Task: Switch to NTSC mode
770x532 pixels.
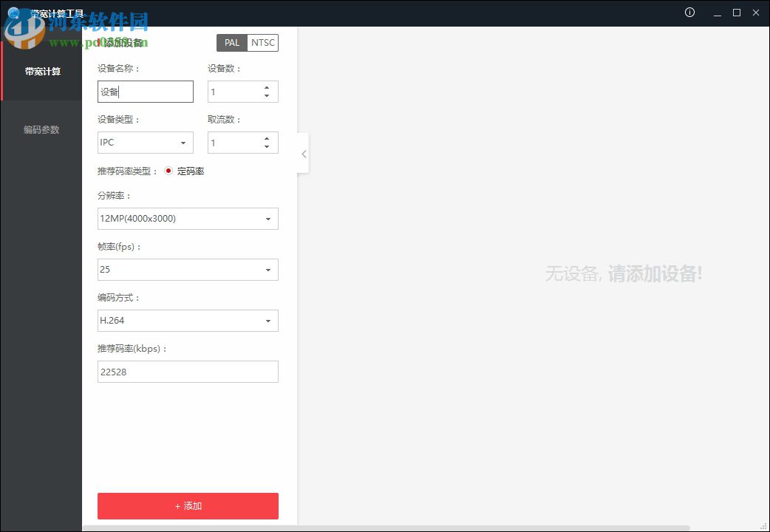Action: click(x=262, y=42)
